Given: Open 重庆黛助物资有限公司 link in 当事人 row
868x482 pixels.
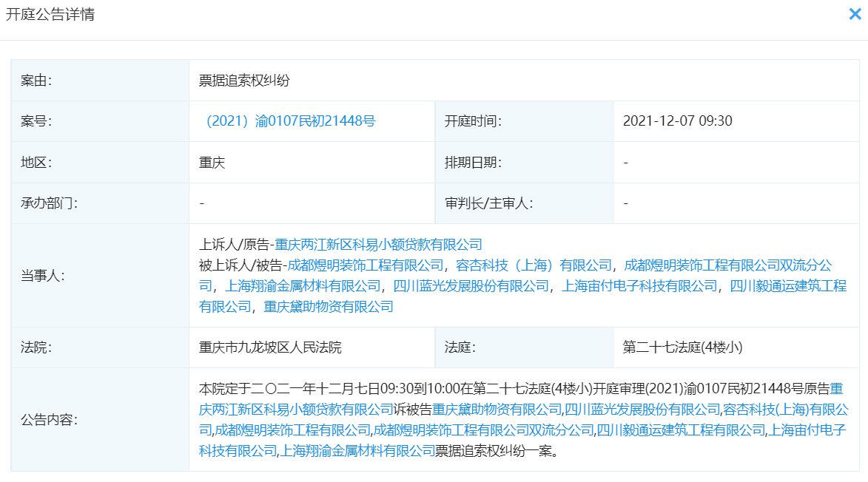Looking at the screenshot, I should [329, 306].
